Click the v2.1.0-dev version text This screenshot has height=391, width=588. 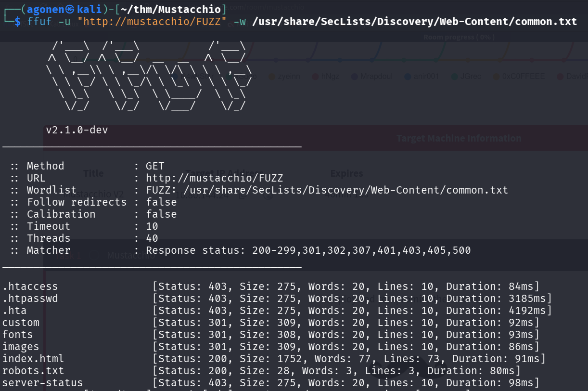pos(77,130)
